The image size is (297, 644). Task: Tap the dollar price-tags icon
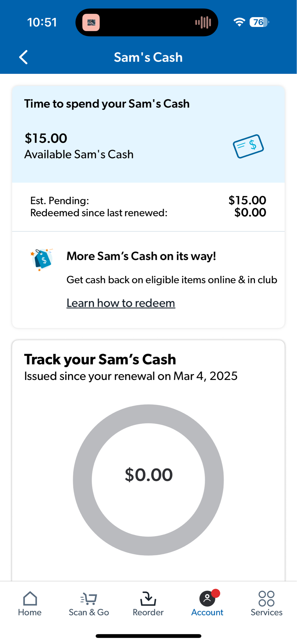[x=42, y=259]
